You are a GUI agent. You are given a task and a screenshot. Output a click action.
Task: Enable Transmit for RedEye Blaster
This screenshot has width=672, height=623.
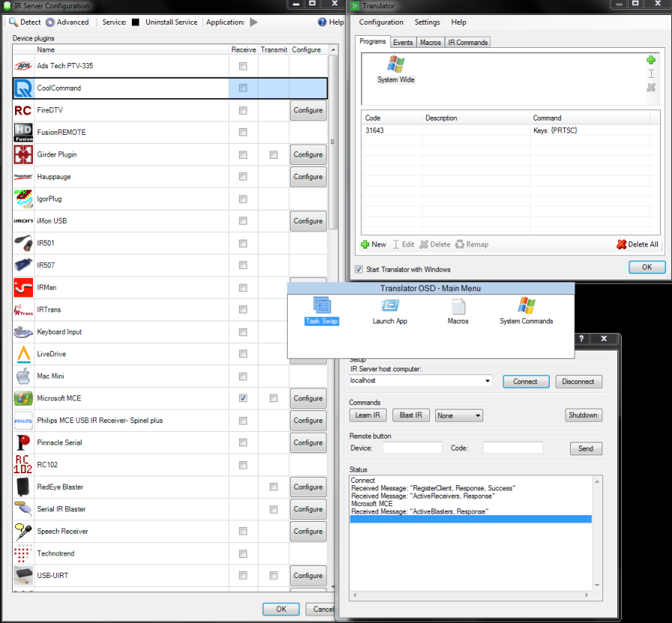pos(273,487)
